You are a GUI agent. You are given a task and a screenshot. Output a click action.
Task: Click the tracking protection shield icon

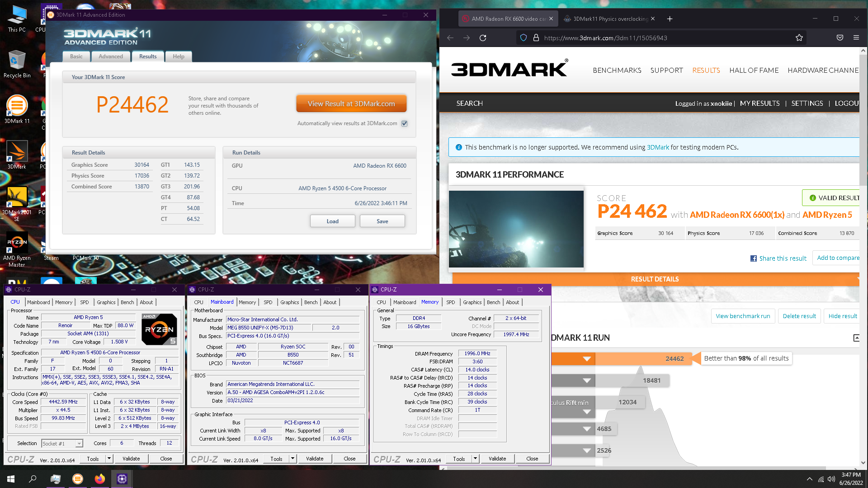pos(524,38)
